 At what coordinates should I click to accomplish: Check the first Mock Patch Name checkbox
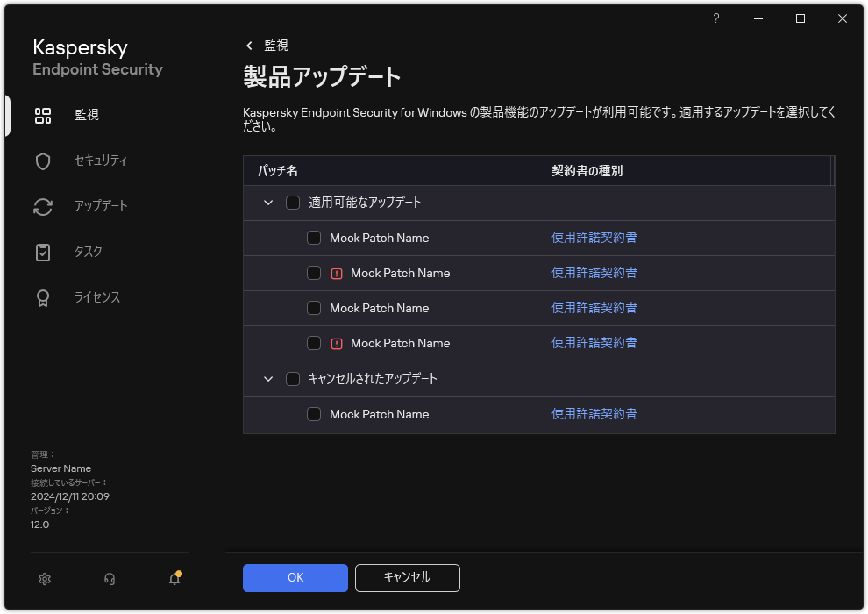[314, 238]
